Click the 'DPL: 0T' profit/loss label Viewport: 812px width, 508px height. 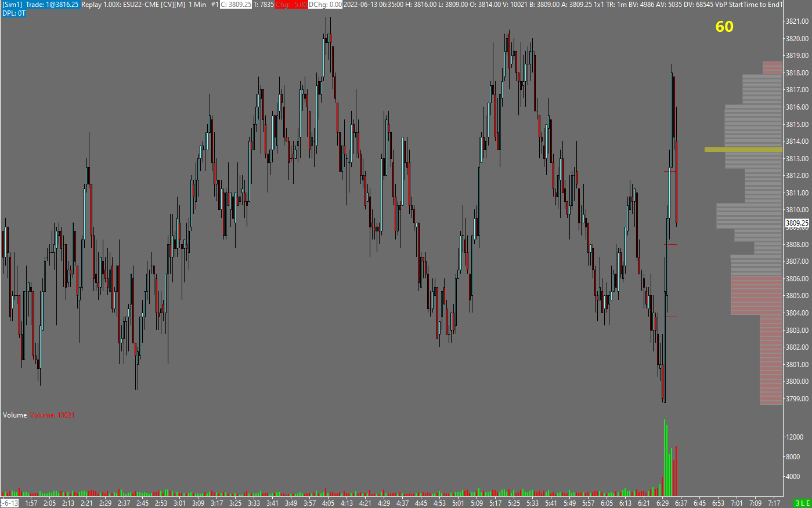tap(14, 13)
